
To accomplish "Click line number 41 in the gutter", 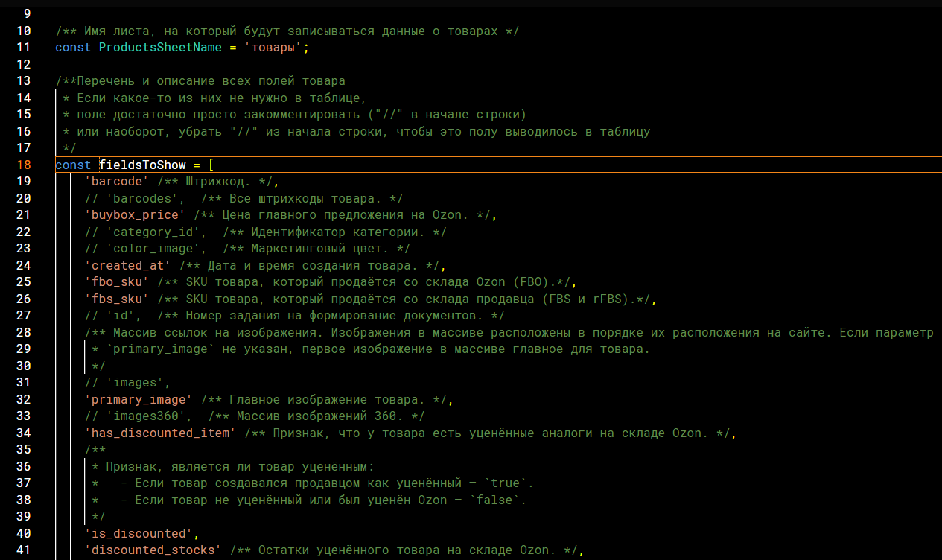I will 24,550.
